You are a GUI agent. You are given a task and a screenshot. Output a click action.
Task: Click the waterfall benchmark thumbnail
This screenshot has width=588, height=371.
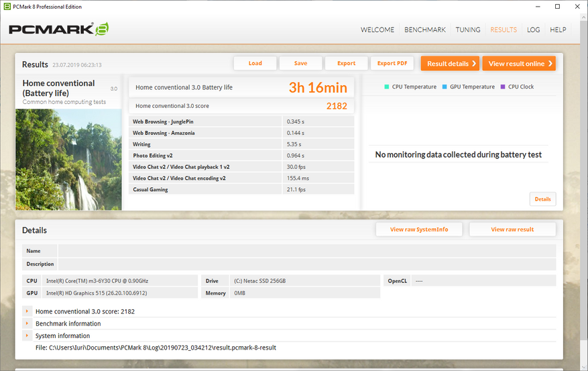(x=68, y=160)
